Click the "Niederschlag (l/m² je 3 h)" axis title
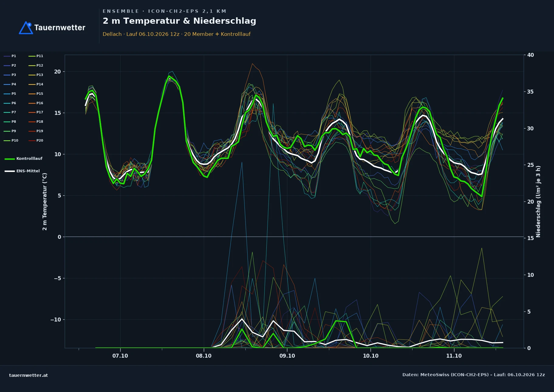Screen dimensions: 554x392 pyautogui.click(x=539, y=201)
